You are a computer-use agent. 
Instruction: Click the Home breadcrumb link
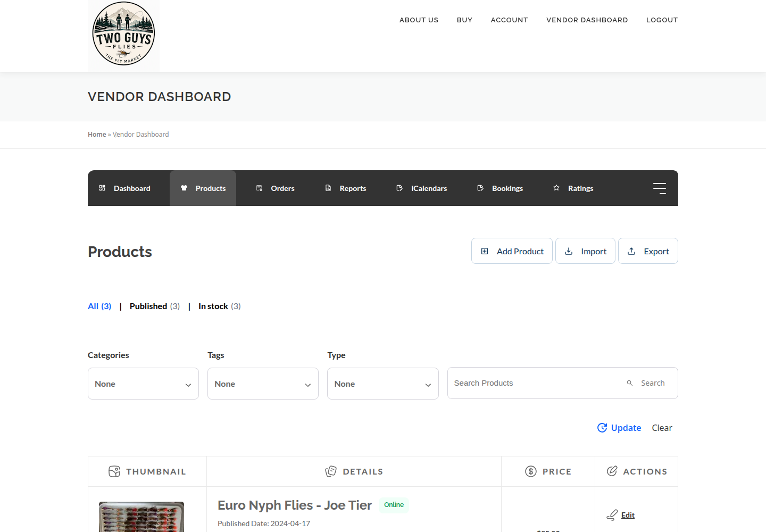pos(97,135)
